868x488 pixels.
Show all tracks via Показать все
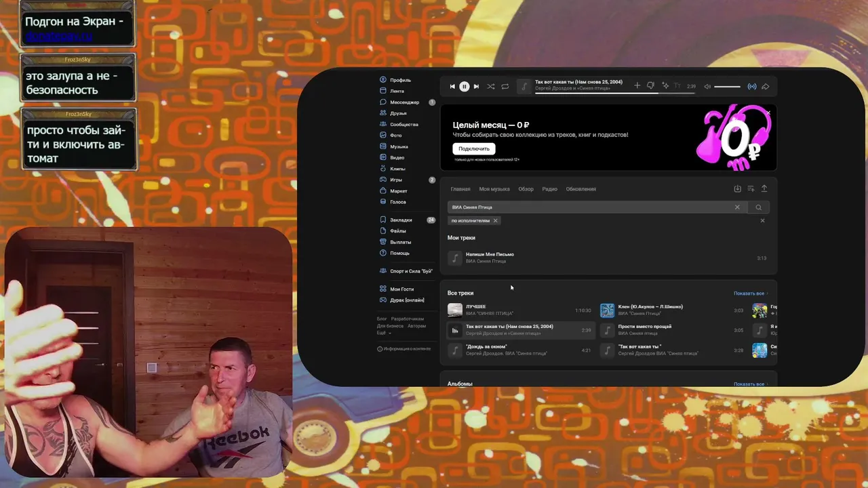point(751,293)
